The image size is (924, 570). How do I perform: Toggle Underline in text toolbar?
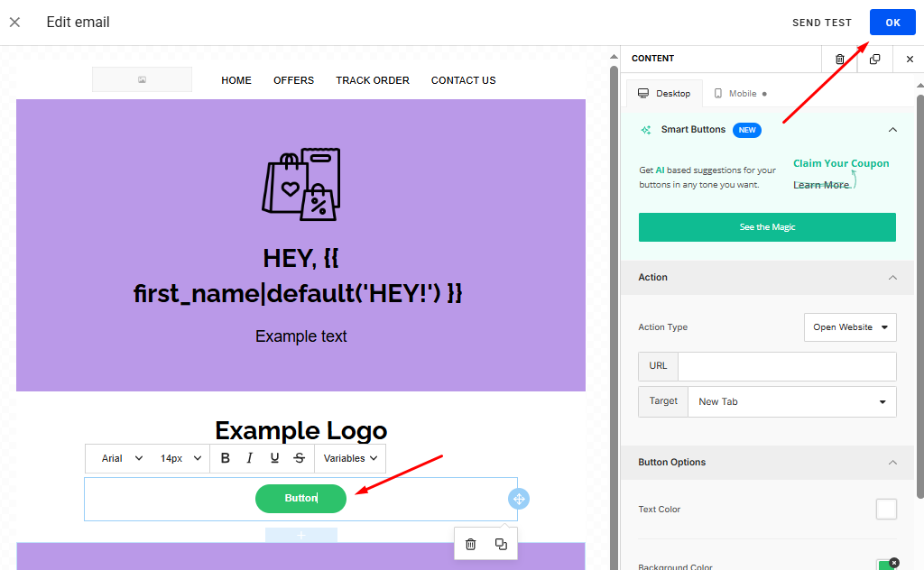tap(274, 458)
